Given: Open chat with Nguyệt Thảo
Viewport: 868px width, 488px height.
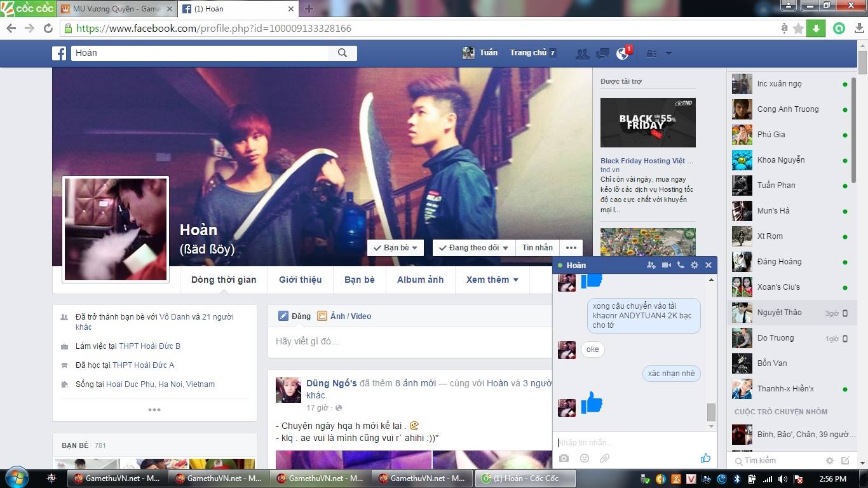Looking at the screenshot, I should pyautogui.click(x=790, y=313).
